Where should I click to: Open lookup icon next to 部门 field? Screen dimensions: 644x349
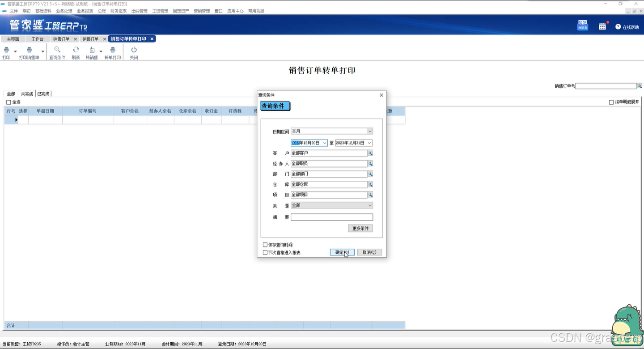[370, 174]
